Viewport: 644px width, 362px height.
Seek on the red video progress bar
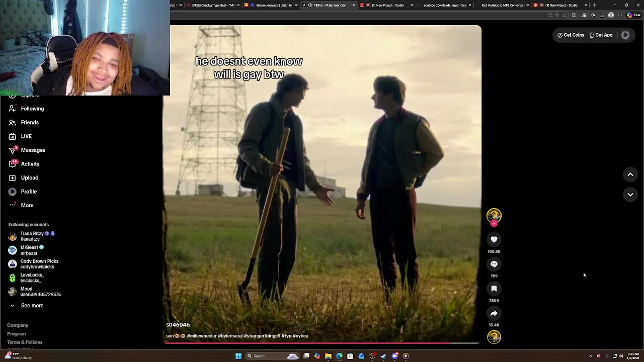pos(322,343)
